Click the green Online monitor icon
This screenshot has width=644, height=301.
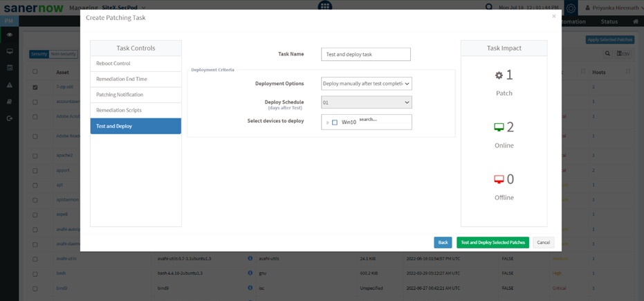[499, 127]
